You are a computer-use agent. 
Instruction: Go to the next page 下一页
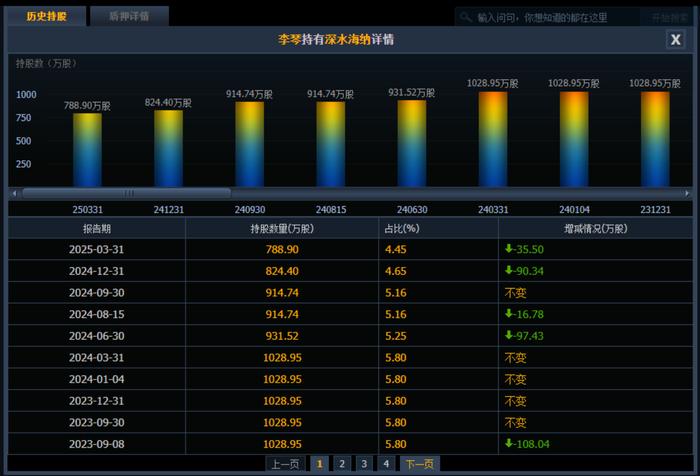pyautogui.click(x=419, y=464)
